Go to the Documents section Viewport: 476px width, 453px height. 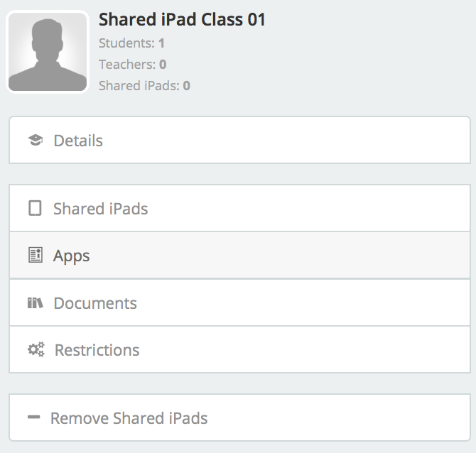pos(240,302)
